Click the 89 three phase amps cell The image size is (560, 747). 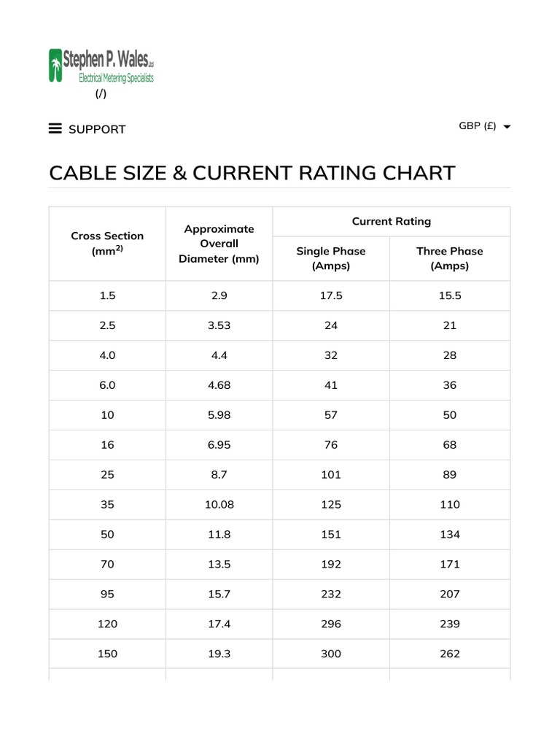pyautogui.click(x=449, y=475)
